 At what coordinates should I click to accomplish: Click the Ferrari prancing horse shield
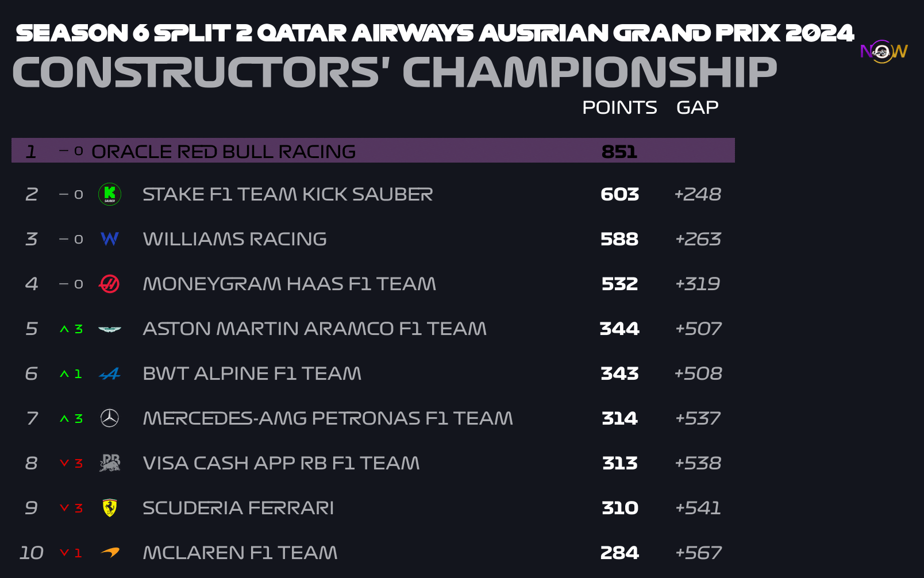(x=110, y=508)
